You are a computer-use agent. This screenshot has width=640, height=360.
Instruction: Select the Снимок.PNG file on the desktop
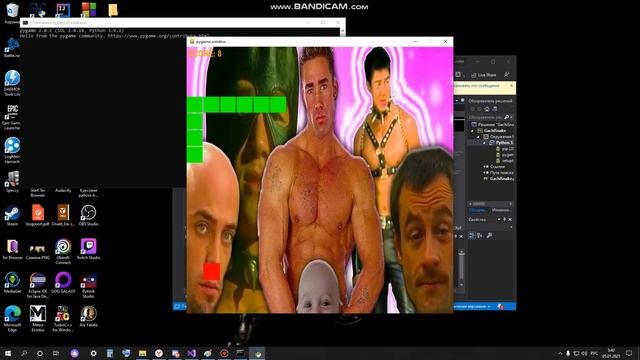pyautogui.click(x=38, y=251)
